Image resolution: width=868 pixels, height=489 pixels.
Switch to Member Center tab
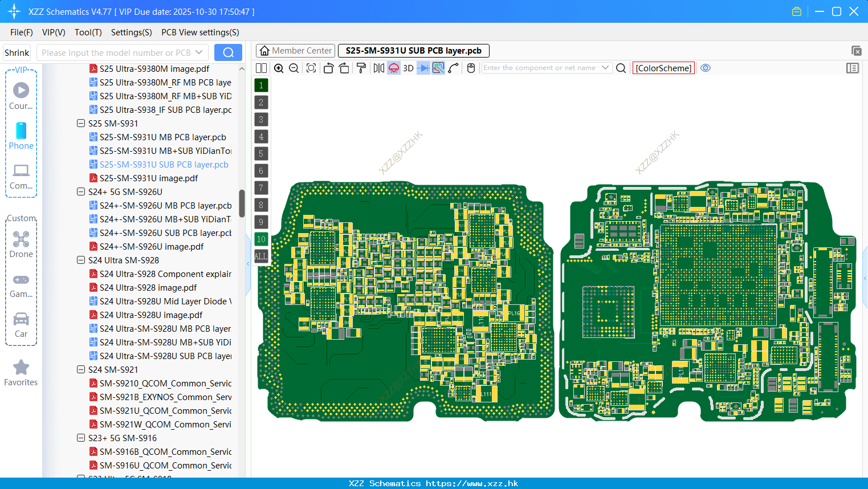pyautogui.click(x=295, y=51)
